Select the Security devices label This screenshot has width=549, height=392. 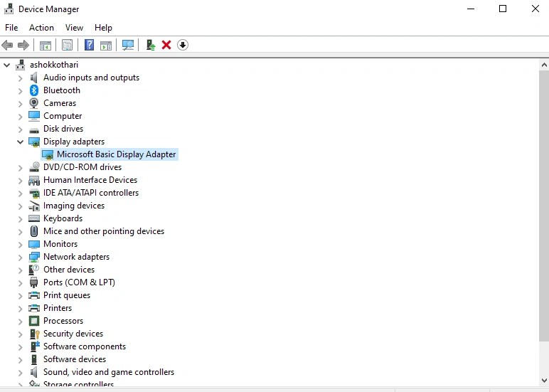(x=73, y=334)
